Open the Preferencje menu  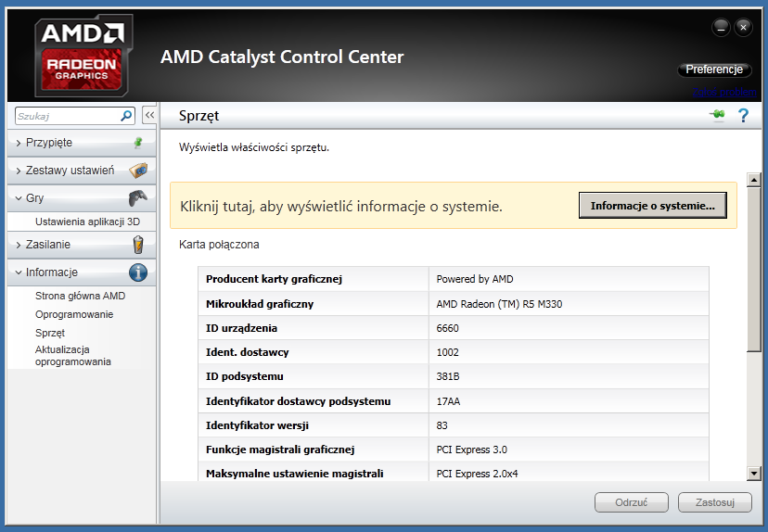714,70
